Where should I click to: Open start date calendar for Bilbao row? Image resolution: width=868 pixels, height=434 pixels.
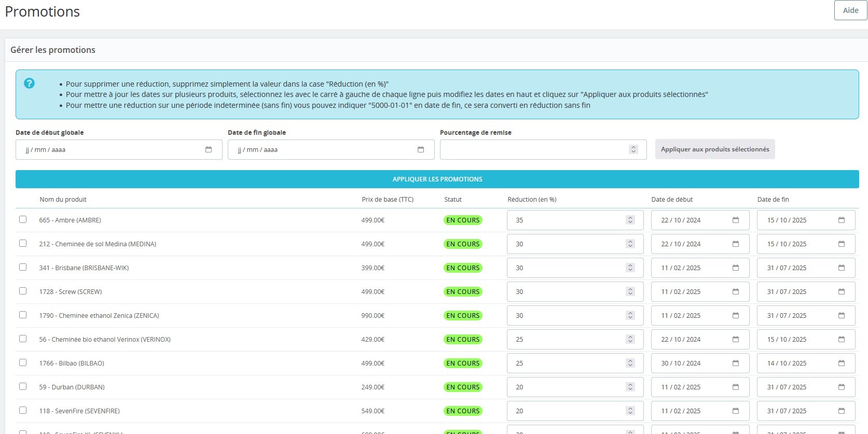[736, 363]
